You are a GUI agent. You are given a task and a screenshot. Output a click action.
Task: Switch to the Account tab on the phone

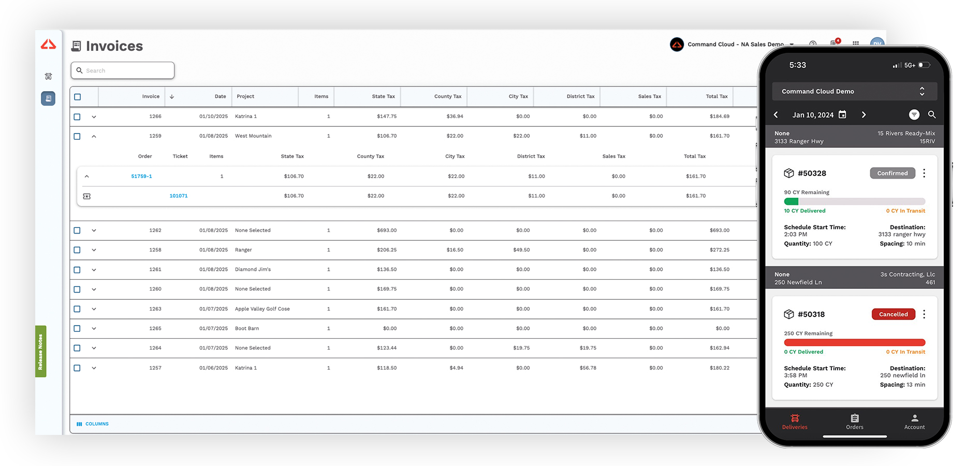coord(914,421)
